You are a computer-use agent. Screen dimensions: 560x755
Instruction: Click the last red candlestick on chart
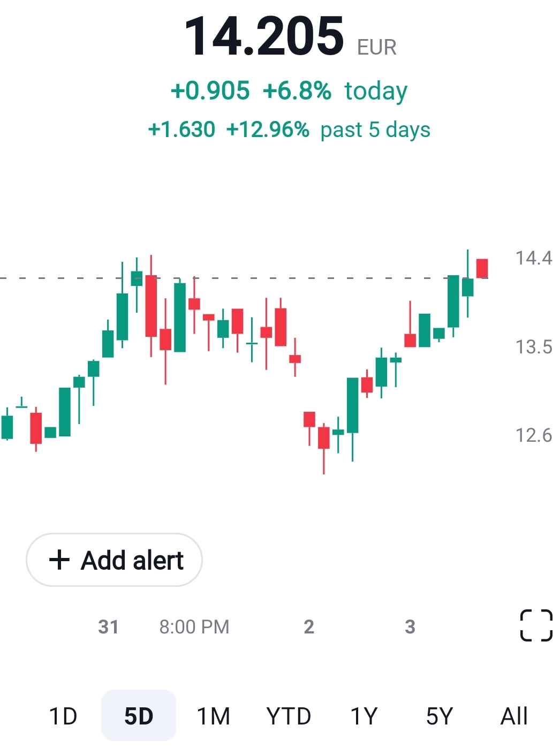(x=482, y=268)
